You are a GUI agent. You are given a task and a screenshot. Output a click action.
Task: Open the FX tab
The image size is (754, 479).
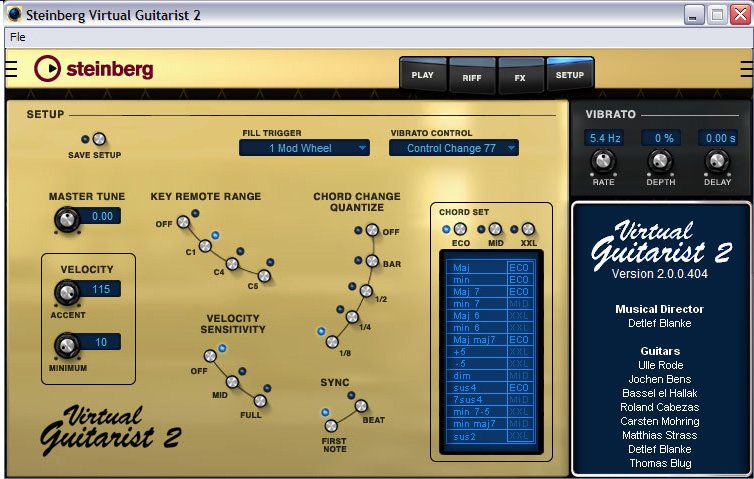520,77
